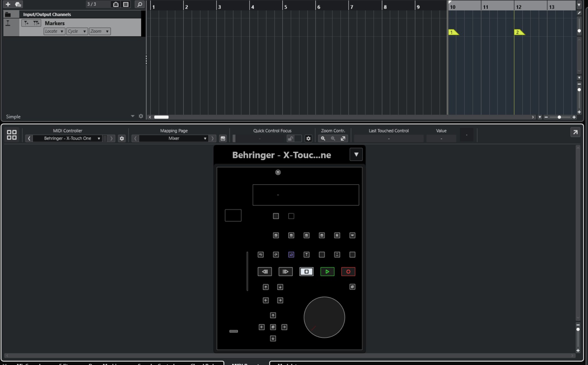Open the Mapping Page assistant icon
588x365 pixels.
(x=223, y=138)
